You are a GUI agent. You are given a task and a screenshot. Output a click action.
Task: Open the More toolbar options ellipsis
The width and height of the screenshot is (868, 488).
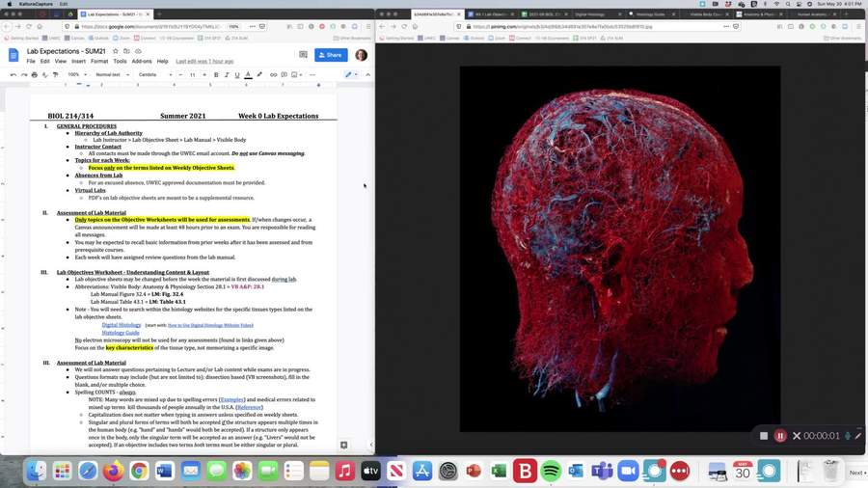coord(312,74)
